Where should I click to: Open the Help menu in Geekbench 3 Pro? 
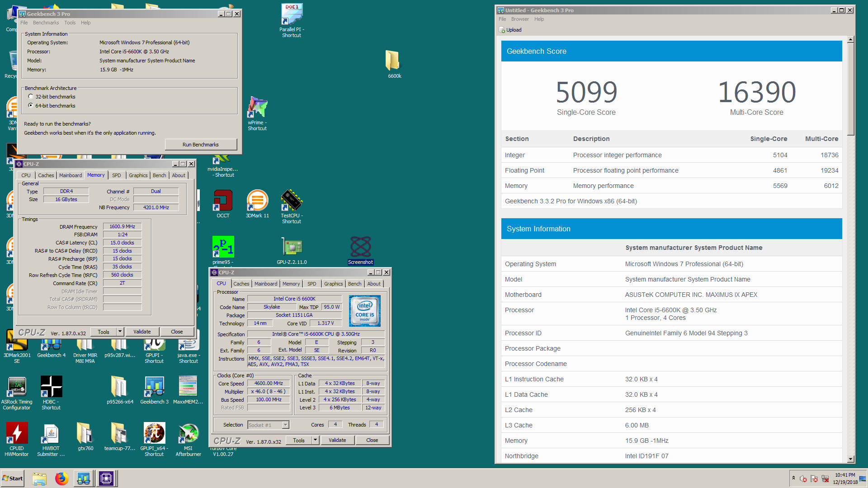point(85,23)
